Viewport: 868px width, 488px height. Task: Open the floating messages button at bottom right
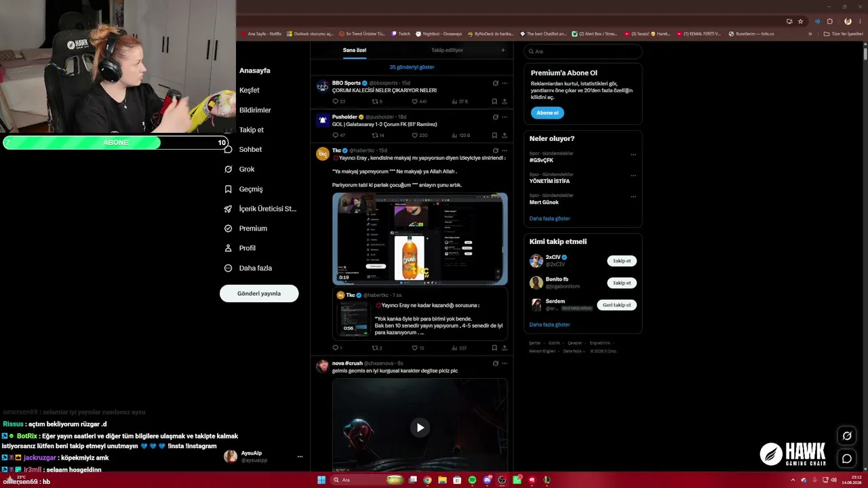click(847, 459)
